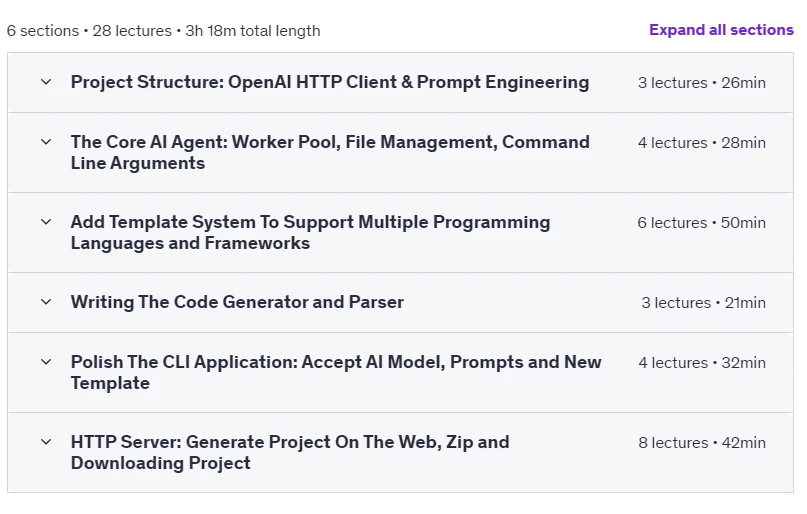Click 6 lectures • 50min label
Image resolution: width=807 pixels, height=514 pixels.
click(701, 223)
